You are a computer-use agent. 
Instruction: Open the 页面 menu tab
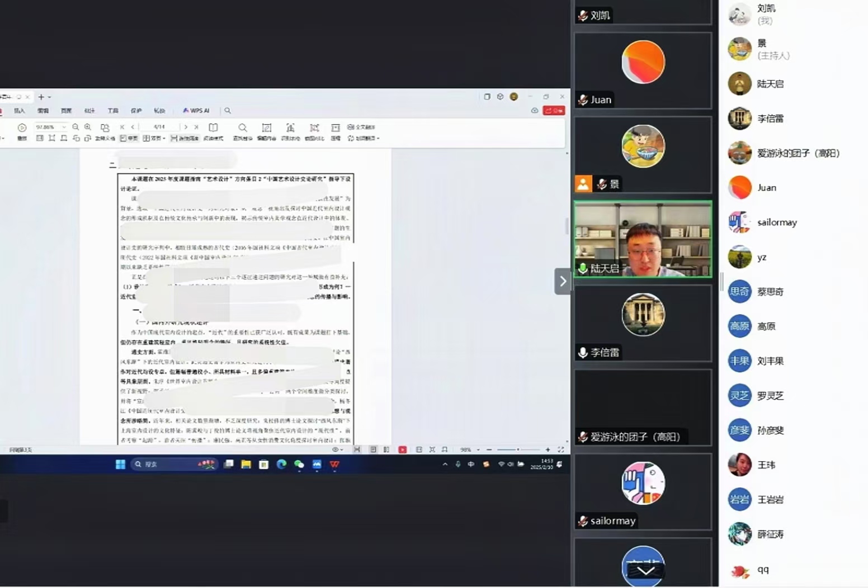coord(66,111)
